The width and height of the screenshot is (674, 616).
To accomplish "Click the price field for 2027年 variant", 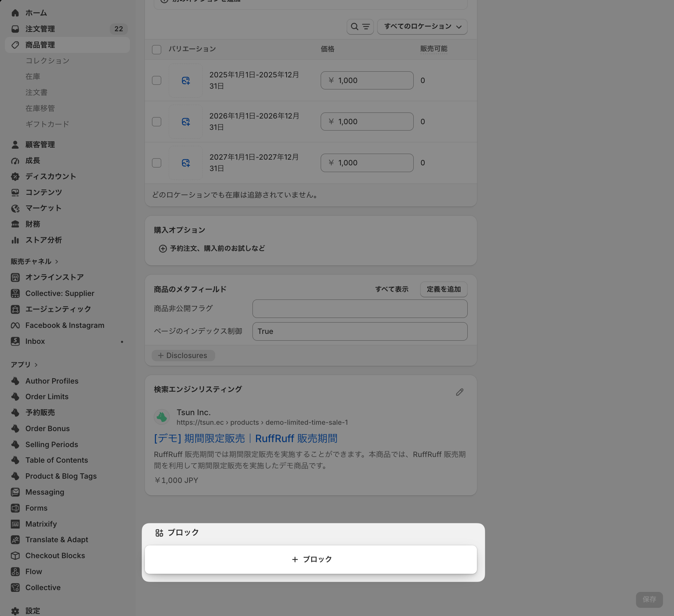I will (367, 163).
